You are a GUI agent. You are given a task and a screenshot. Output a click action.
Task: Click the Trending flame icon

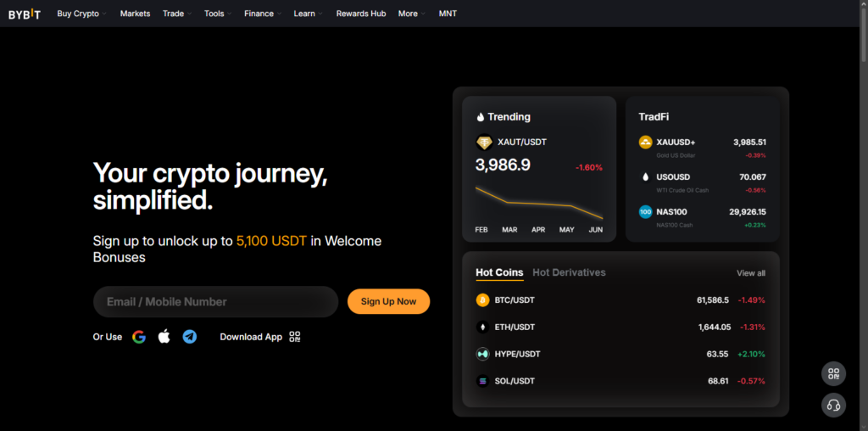click(x=481, y=117)
